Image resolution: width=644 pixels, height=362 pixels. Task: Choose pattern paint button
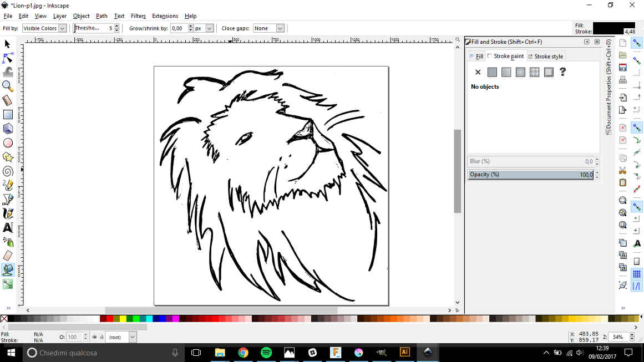(534, 72)
